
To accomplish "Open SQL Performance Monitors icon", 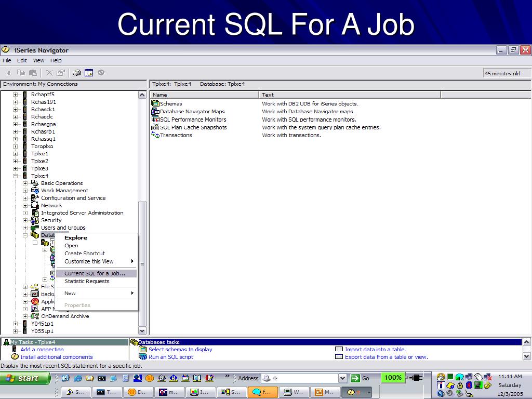I will coord(155,119).
